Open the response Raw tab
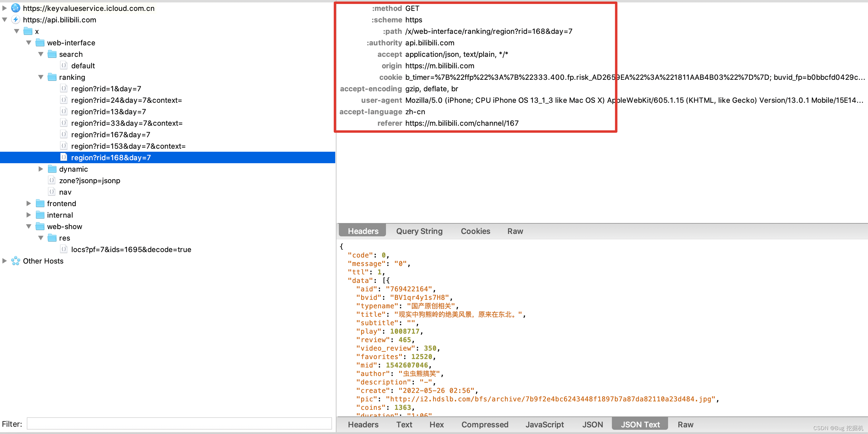The height and width of the screenshot is (434, 868). [x=685, y=425]
